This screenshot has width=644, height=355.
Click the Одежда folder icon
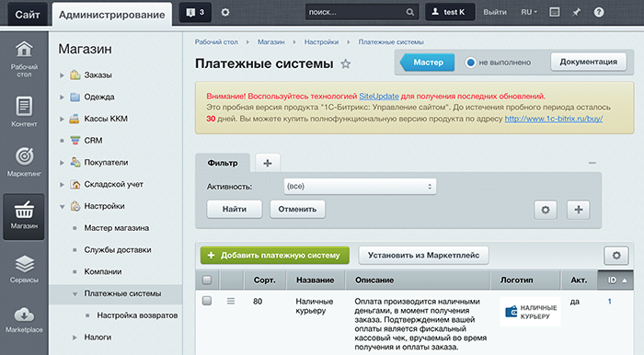coord(75,97)
